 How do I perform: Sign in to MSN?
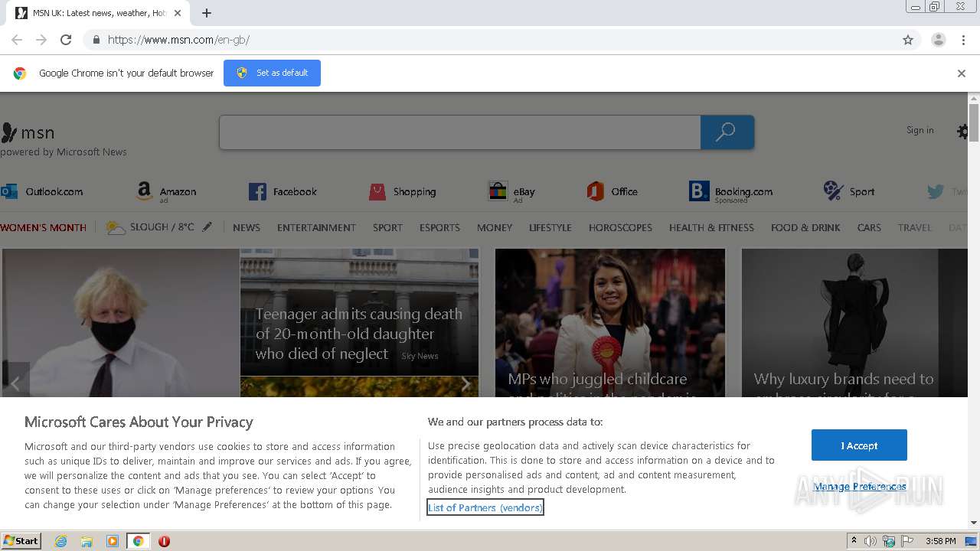[920, 130]
